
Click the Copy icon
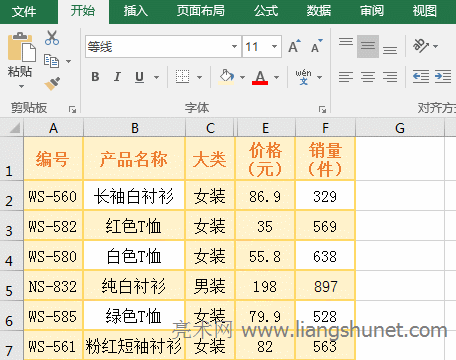(51, 61)
